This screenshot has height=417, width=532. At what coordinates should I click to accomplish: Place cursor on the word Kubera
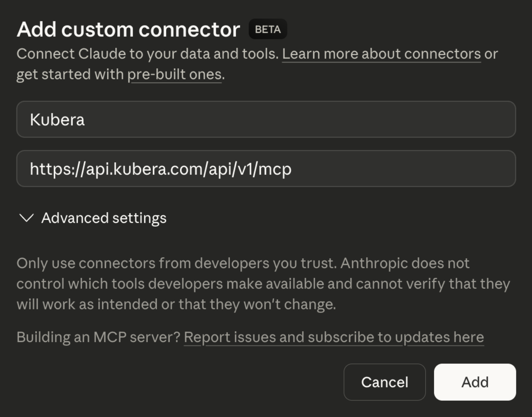57,120
